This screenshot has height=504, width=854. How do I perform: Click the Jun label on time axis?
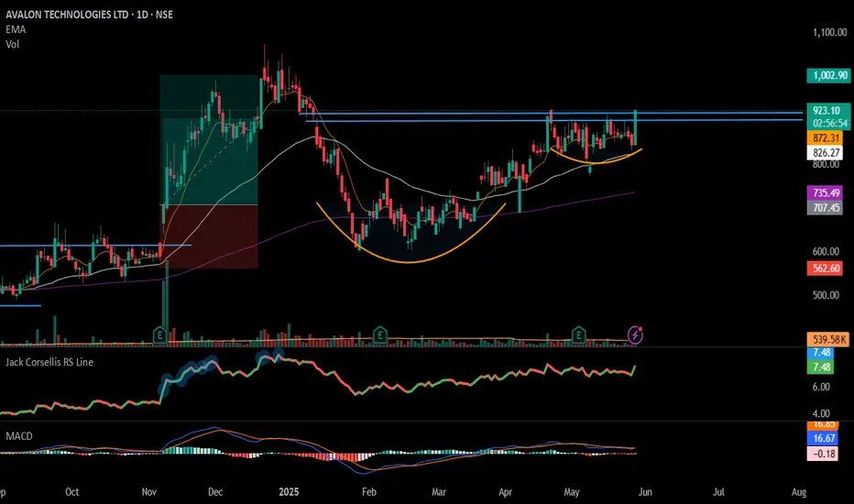point(645,492)
